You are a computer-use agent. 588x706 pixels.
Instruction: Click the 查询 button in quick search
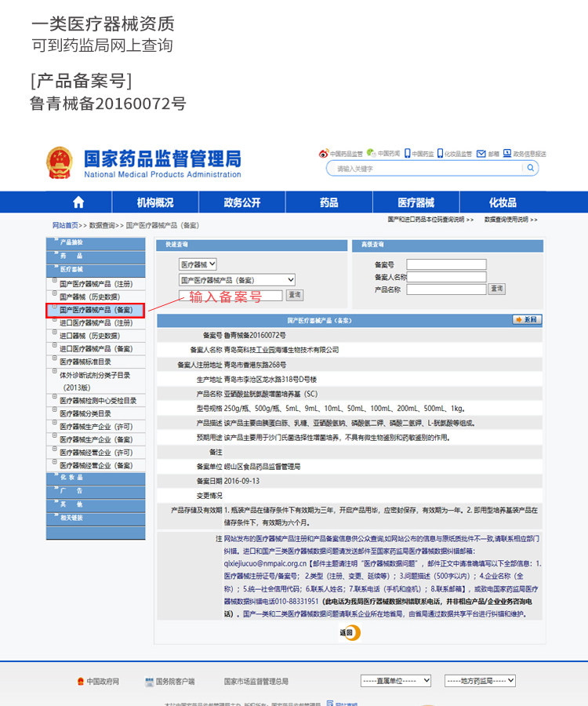coord(295,295)
